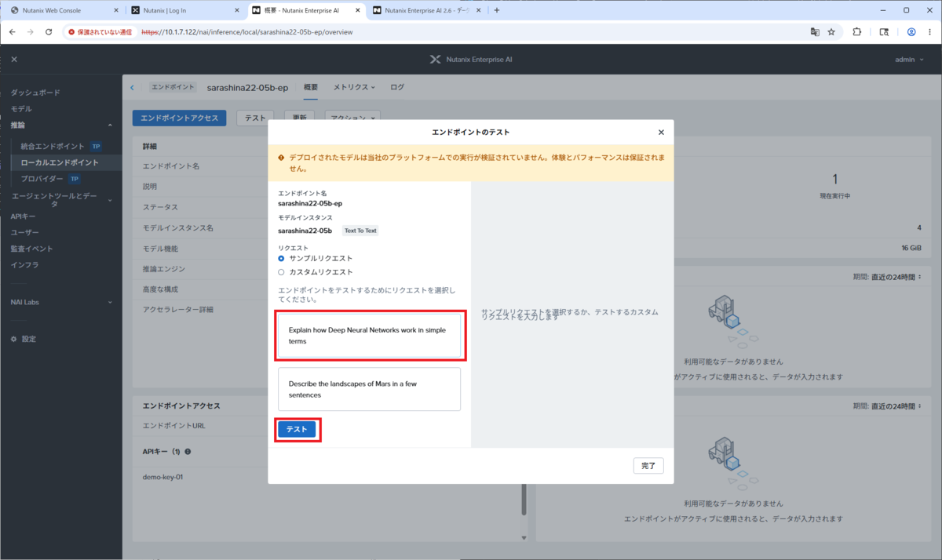Click the demo-key-01 API key entry
Screen dimensions: 942x560
coord(163,477)
